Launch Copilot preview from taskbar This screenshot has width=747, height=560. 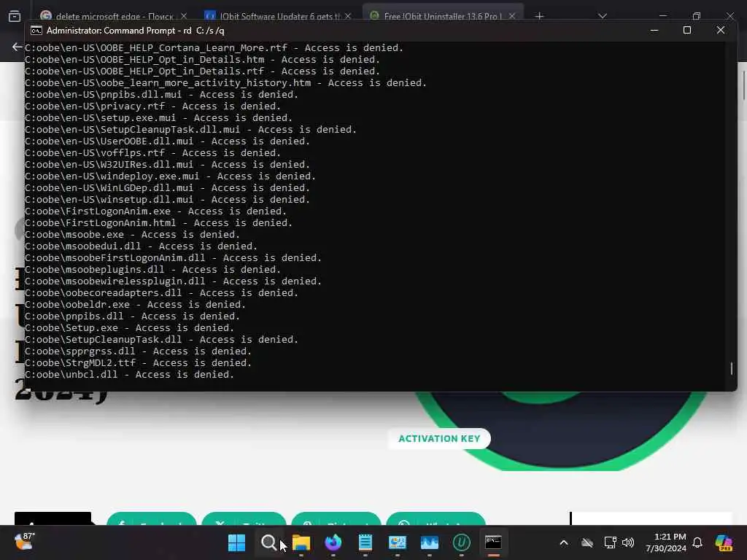[724, 542]
